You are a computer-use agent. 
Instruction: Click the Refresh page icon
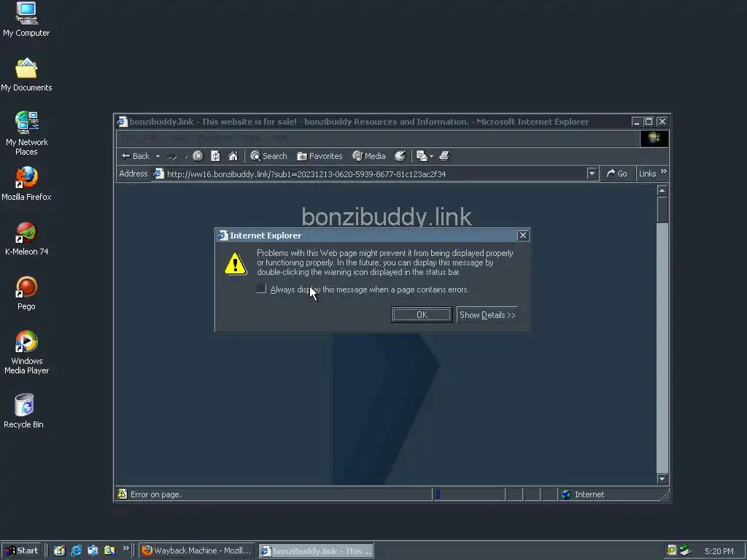tap(215, 156)
